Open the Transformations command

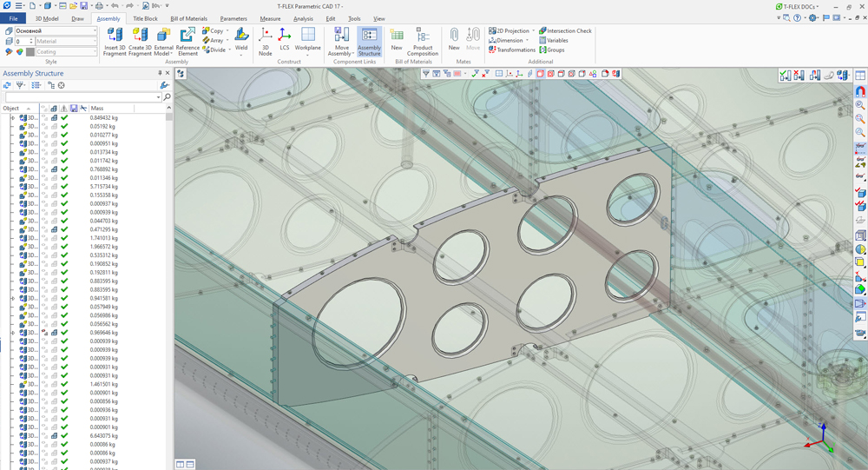(512, 50)
